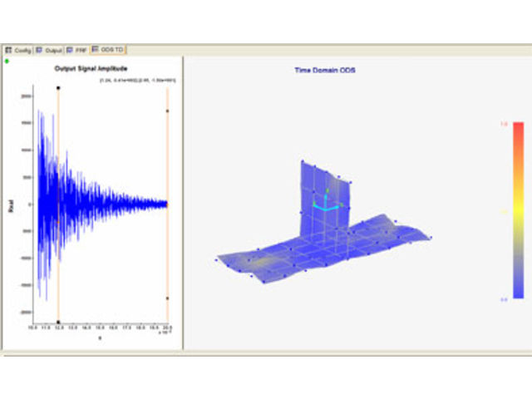
Task: Click the ODS TD tab
Action: point(108,50)
